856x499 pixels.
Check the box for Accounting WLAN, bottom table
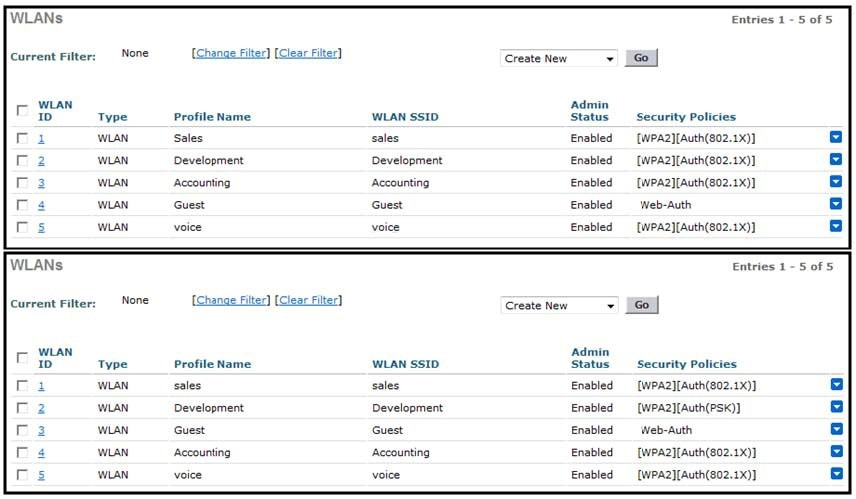(x=22, y=453)
